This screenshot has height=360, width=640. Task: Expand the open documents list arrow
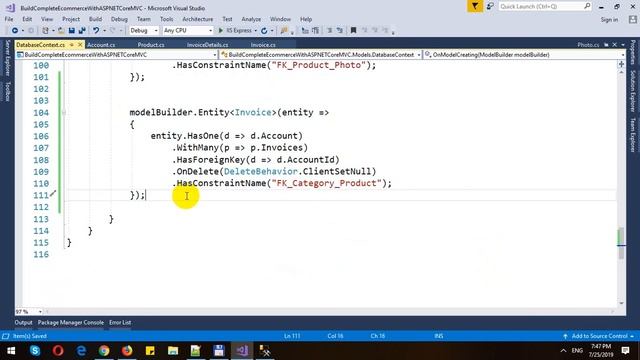[x=623, y=45]
